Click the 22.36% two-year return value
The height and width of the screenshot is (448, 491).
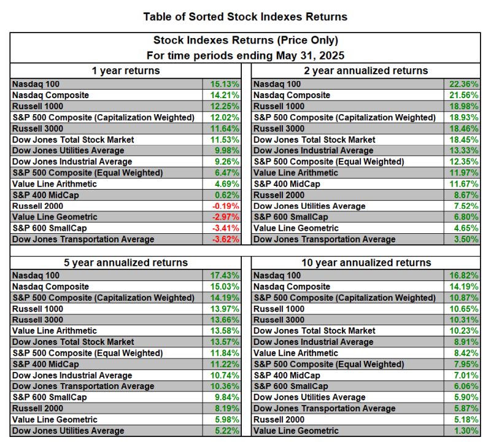click(465, 84)
